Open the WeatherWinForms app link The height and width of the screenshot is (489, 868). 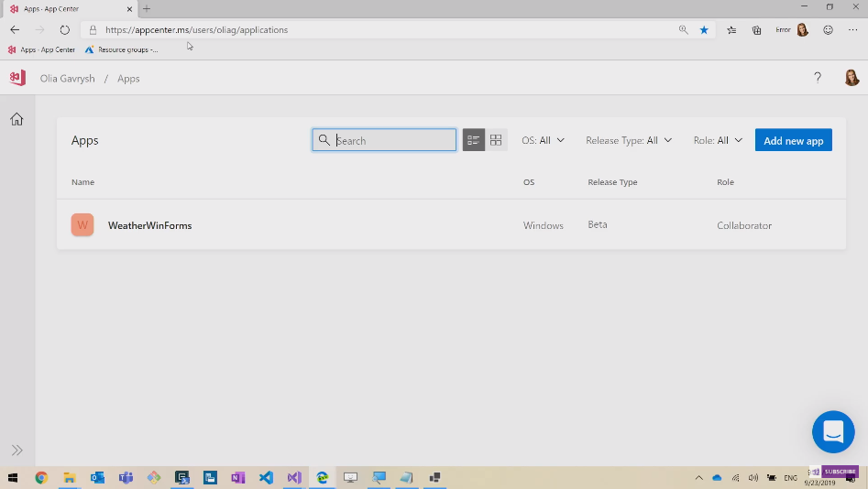coord(149,225)
